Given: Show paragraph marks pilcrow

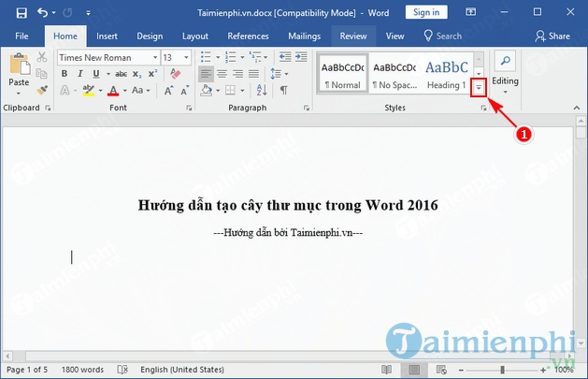Looking at the screenshot, I should pyautogui.click(x=284, y=91).
